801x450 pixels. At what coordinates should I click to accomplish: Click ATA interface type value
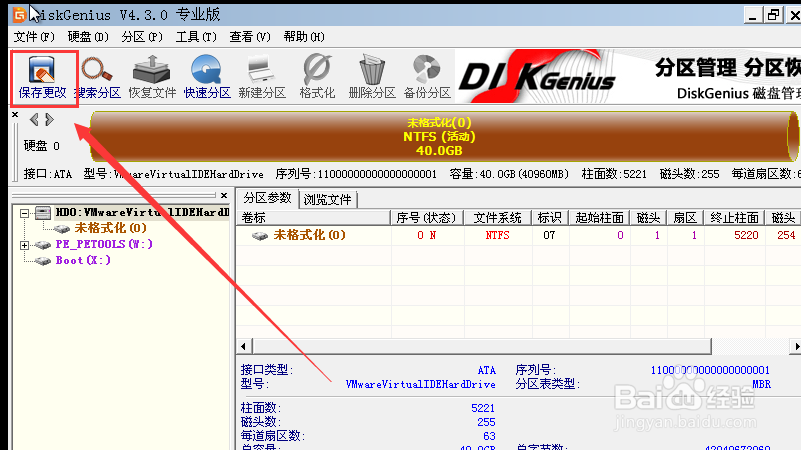486,370
